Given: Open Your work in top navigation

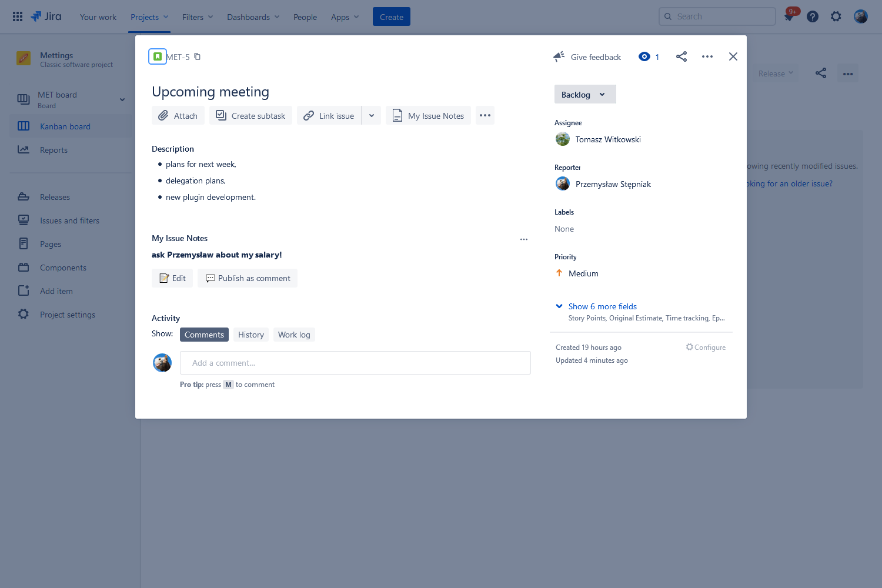Looking at the screenshot, I should coord(98,17).
